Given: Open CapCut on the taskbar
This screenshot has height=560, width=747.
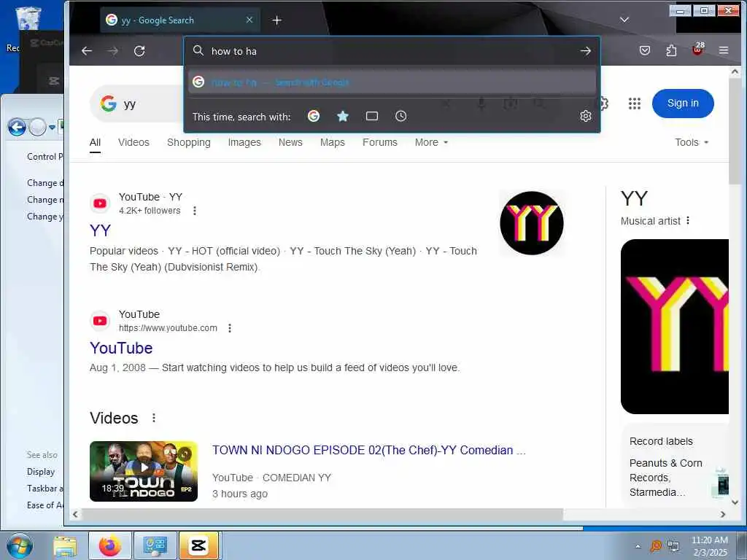Looking at the screenshot, I should [198, 545].
